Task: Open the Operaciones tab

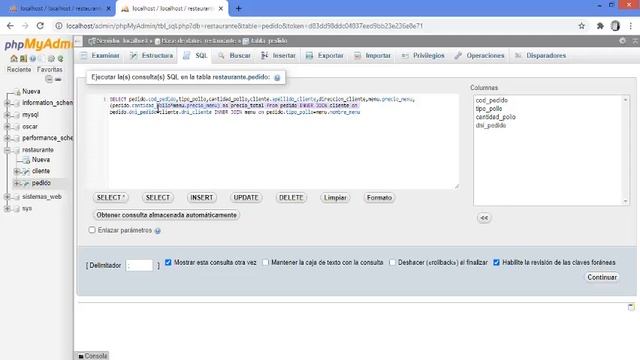Action: pos(480,56)
